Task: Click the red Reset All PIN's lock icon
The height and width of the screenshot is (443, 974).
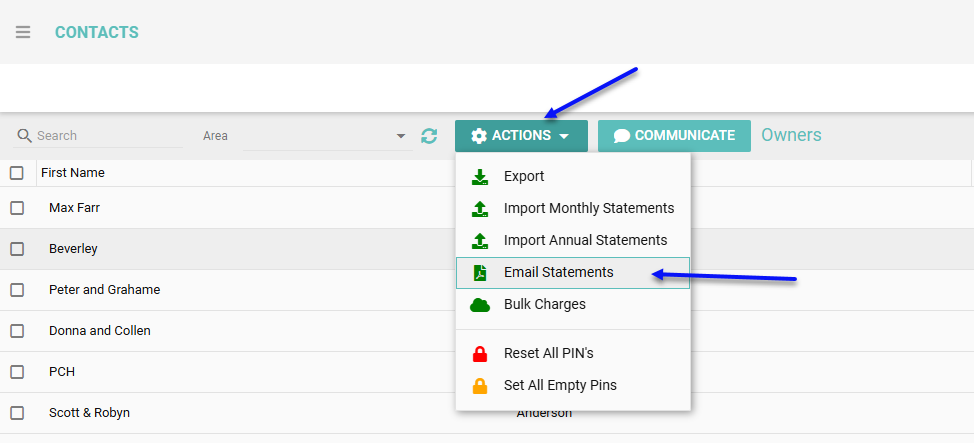Action: 481,354
